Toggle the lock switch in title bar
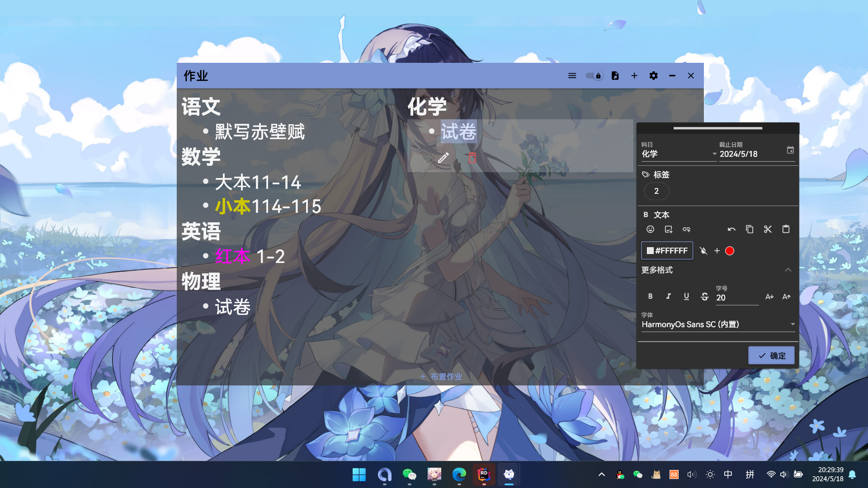 pos(594,76)
